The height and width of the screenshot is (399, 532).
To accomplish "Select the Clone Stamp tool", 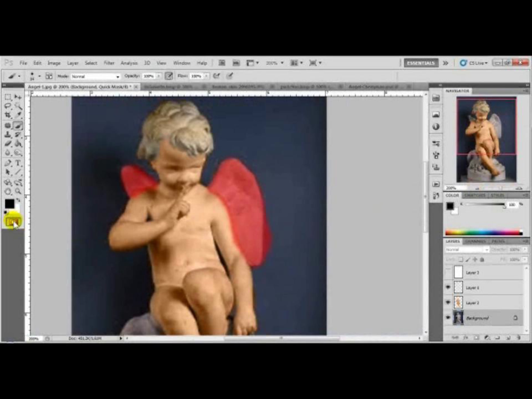I will pos(8,135).
